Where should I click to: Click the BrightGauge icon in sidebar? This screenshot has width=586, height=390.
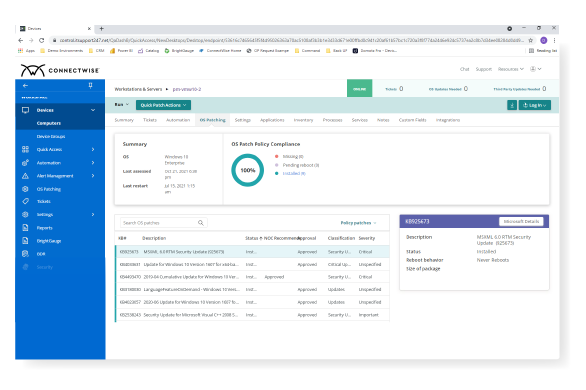(x=25, y=241)
